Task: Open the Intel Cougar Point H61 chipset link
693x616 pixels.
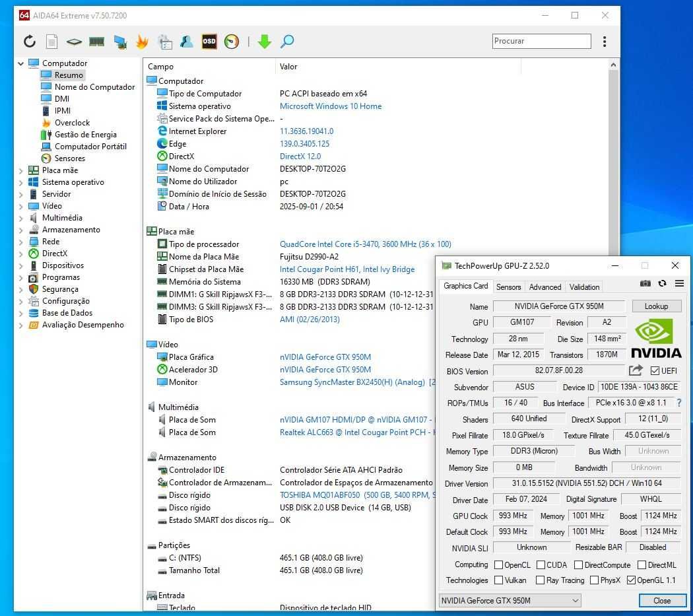Action: pyautogui.click(x=347, y=269)
